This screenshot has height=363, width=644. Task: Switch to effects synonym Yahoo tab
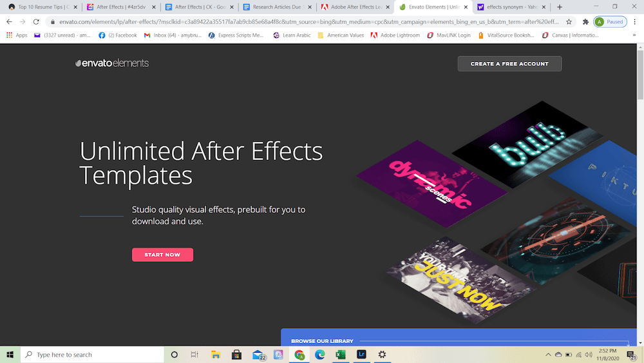point(511,7)
